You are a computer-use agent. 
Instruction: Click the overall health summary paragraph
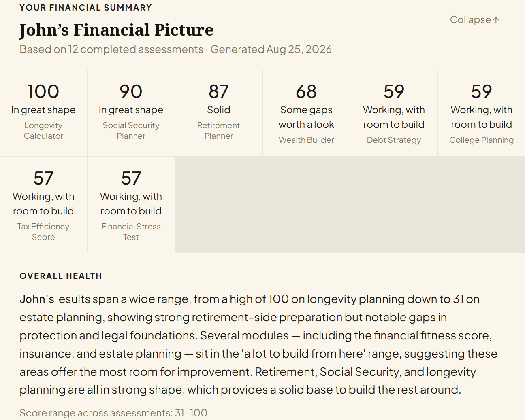258,344
